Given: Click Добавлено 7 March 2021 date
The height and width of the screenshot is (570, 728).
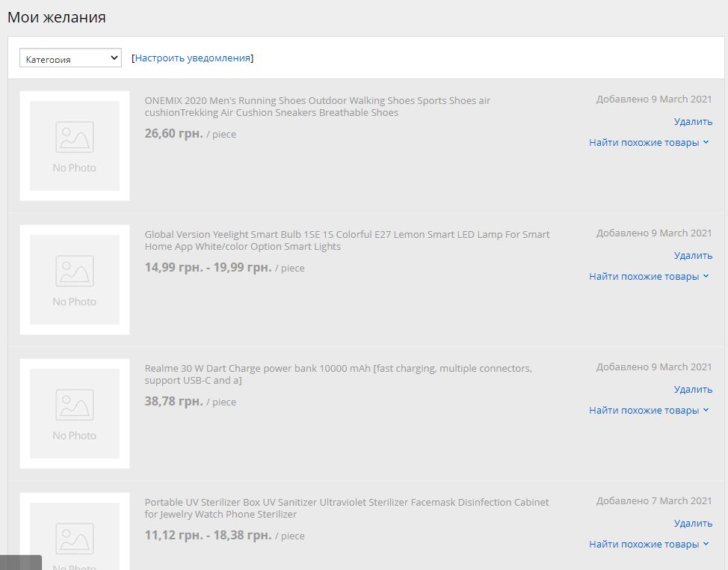Looking at the screenshot, I should pyautogui.click(x=654, y=500).
